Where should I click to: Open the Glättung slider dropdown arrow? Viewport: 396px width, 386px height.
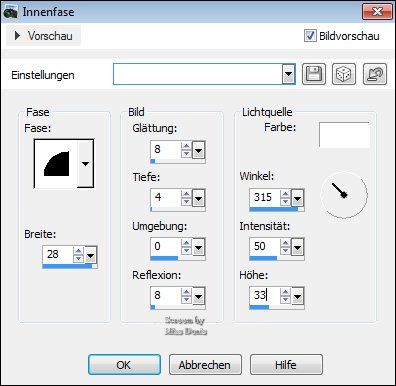point(198,151)
